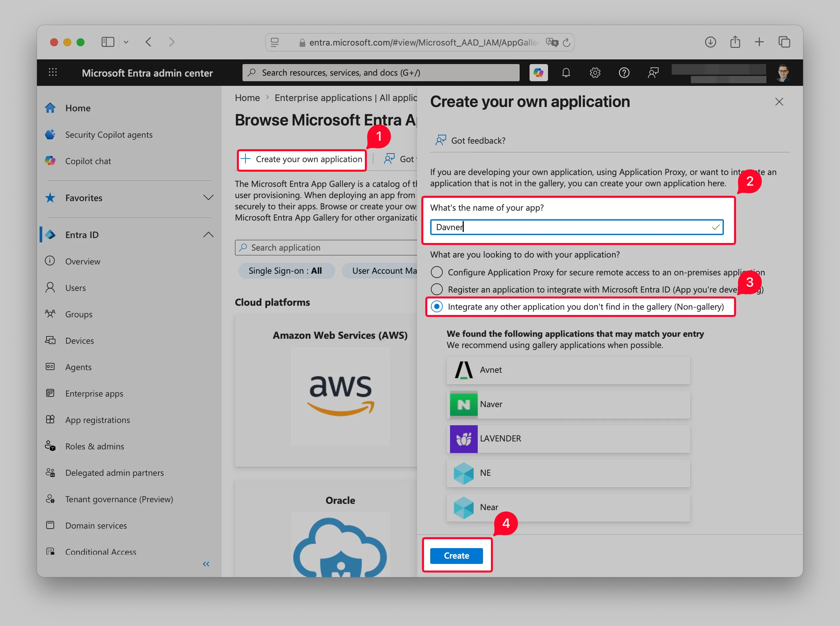Open the Single Sign-on : All filter
Viewport: 840px width, 626px height.
pyautogui.click(x=286, y=270)
